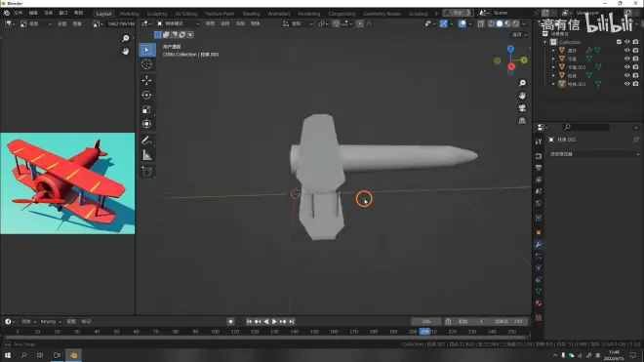The width and height of the screenshot is (644, 362).
Task: Open the object interaction mode dropdown
Action: [x=179, y=23]
